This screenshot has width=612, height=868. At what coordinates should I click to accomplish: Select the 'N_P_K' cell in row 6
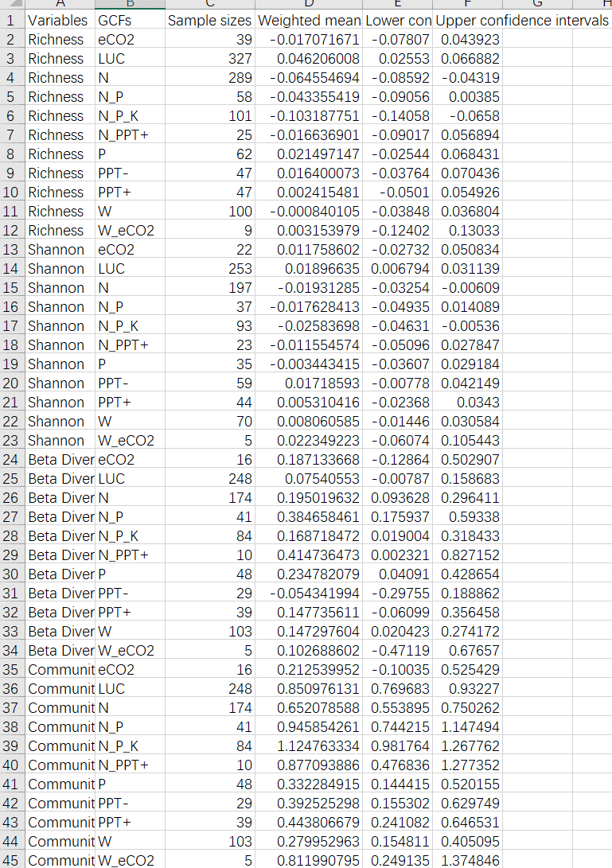[x=131, y=116]
